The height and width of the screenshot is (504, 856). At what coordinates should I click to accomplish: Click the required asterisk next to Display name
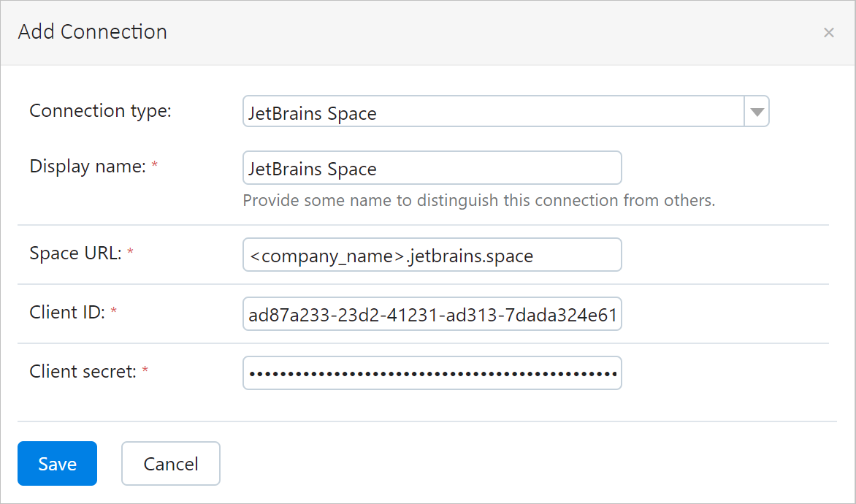[154, 164]
